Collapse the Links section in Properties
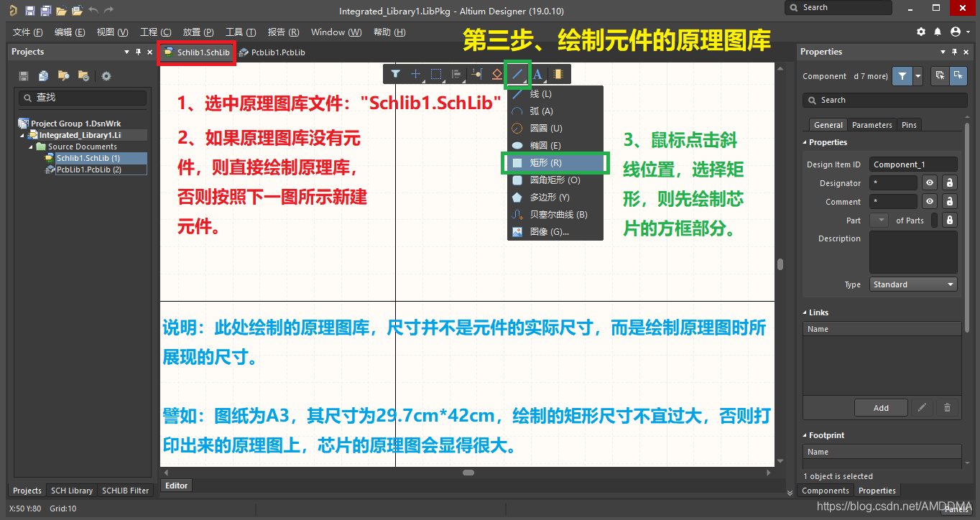This screenshot has height=520, width=980. pyautogui.click(x=805, y=312)
